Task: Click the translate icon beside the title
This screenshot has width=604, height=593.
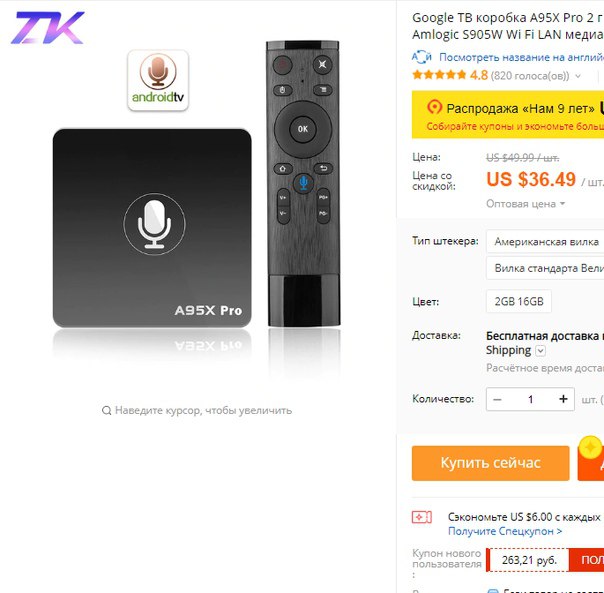Action: [422, 57]
